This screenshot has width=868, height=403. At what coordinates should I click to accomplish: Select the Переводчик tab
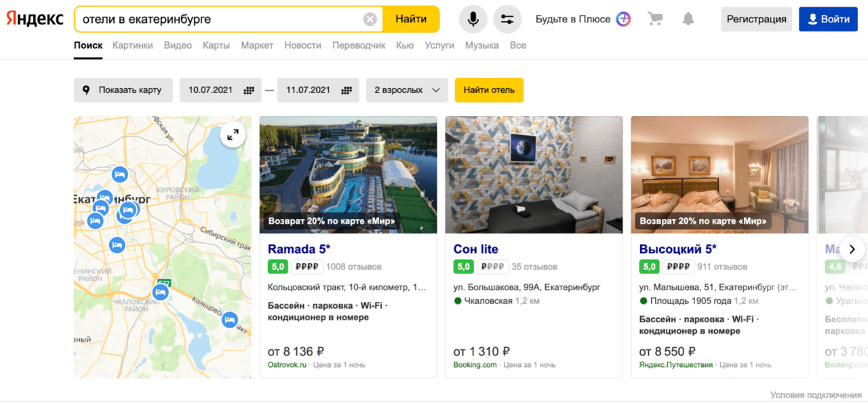(x=359, y=45)
